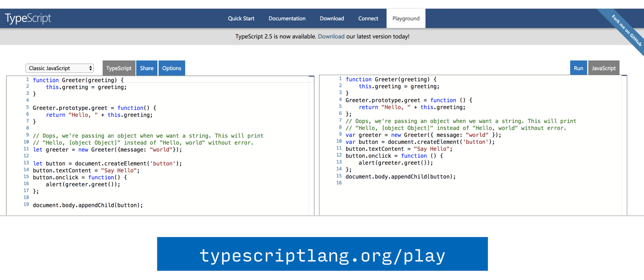Click line number 5 in left editor

(x=27, y=107)
